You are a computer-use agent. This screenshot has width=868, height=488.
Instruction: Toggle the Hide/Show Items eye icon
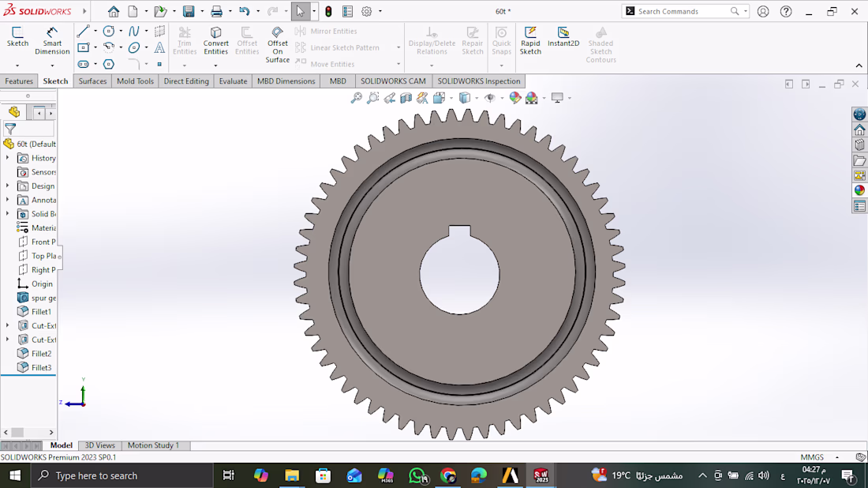490,98
